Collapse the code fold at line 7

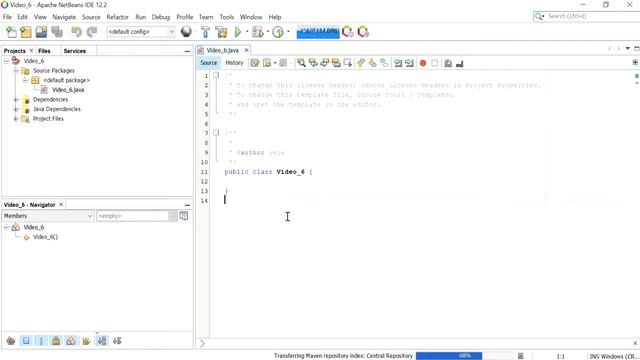pos(216,133)
